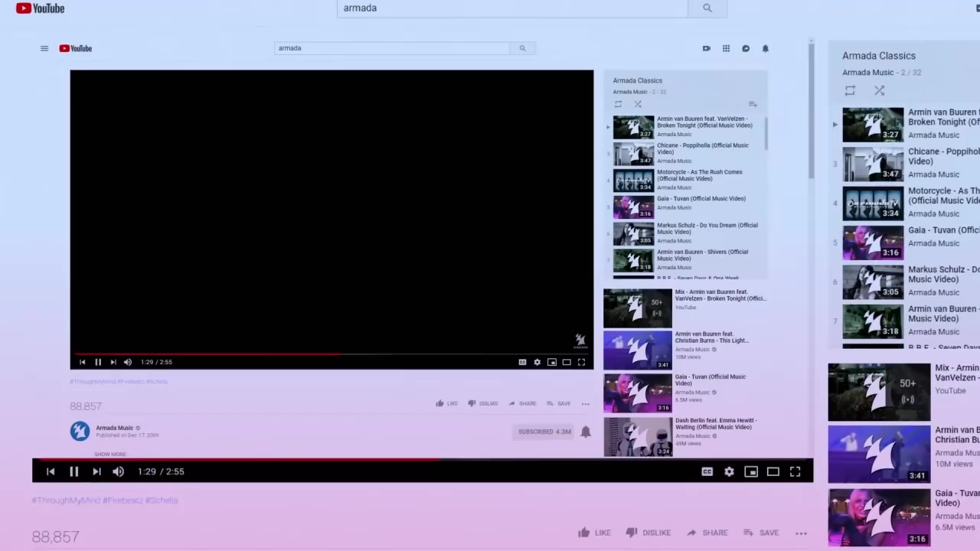Image resolution: width=980 pixels, height=551 pixels.
Task: Click the enlarged SAVE button
Action: (x=760, y=533)
